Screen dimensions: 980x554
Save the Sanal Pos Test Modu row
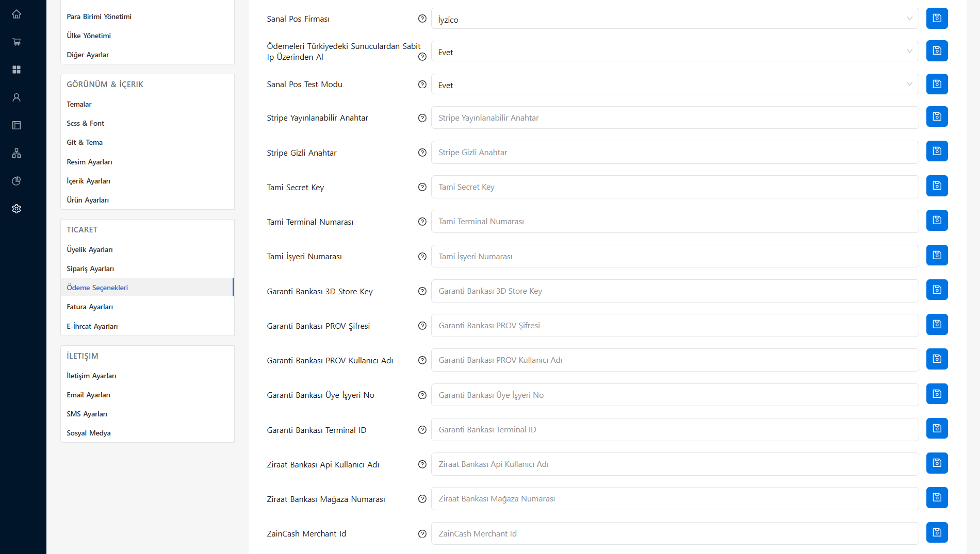point(937,84)
